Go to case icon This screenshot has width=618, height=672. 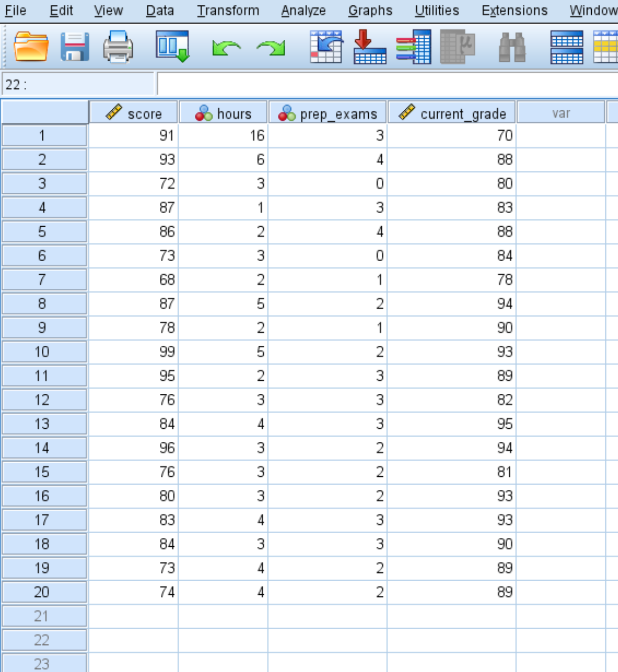click(326, 47)
